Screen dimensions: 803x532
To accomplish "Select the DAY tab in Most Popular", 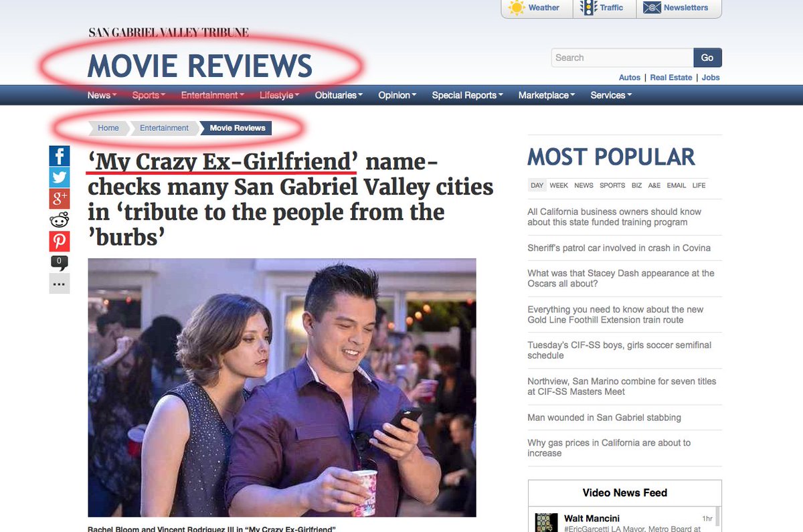I will (537, 185).
